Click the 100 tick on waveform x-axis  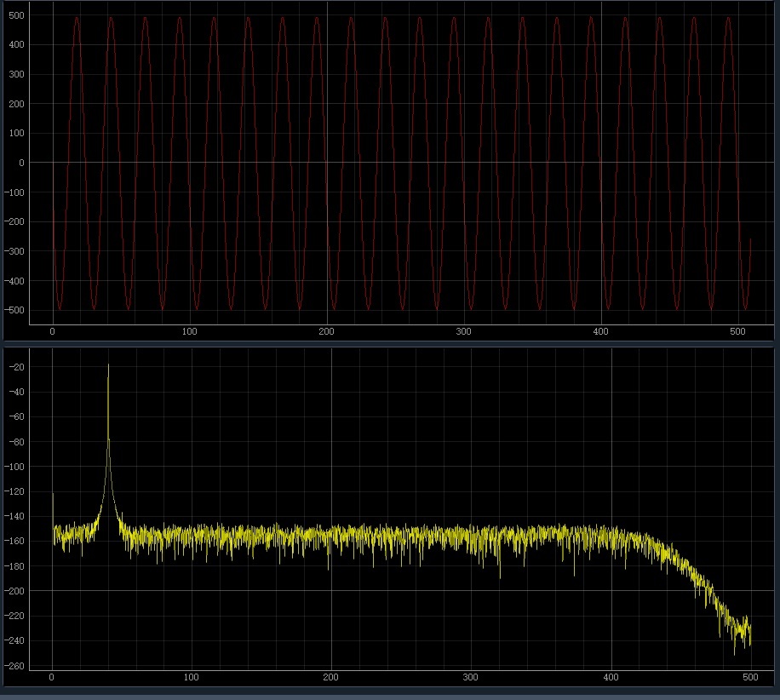[x=190, y=331]
